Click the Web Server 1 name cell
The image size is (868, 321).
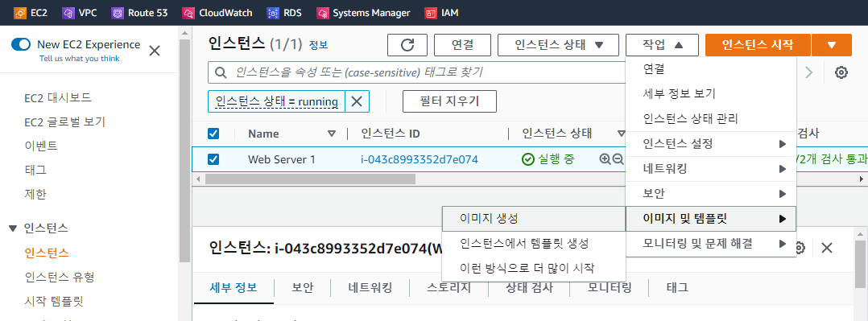pyautogui.click(x=282, y=159)
